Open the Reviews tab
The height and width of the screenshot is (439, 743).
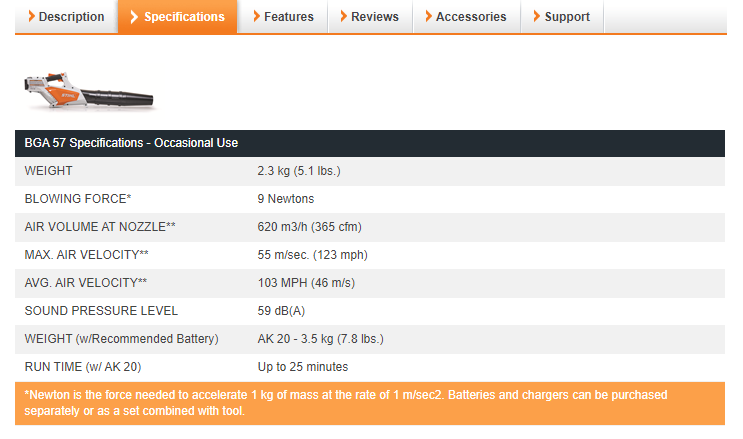[x=371, y=17]
